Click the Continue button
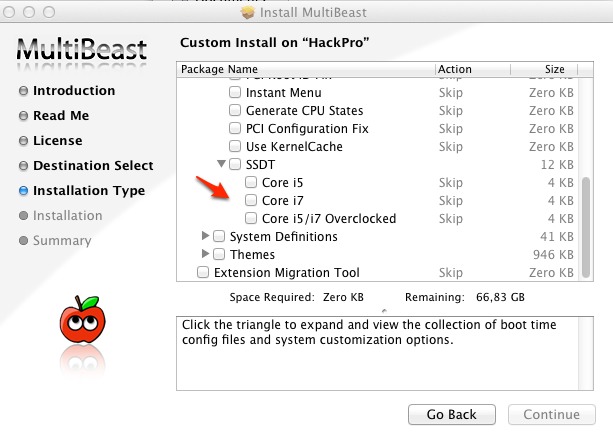The height and width of the screenshot is (439, 613). click(552, 414)
